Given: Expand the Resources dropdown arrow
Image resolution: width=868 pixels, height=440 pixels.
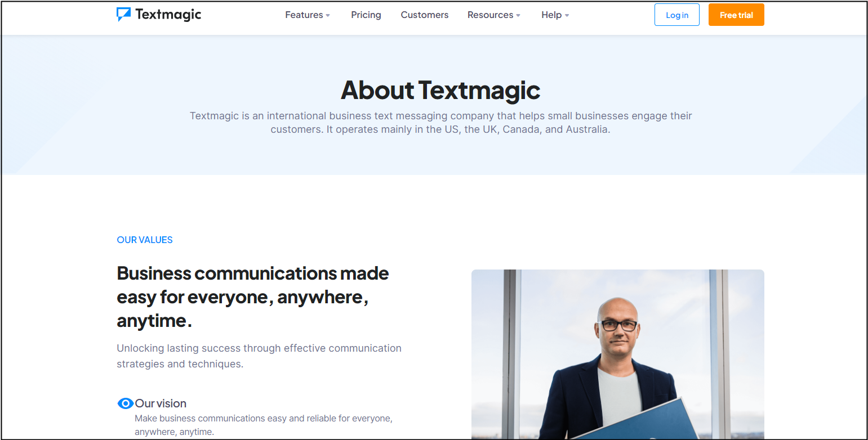Looking at the screenshot, I should tap(518, 16).
